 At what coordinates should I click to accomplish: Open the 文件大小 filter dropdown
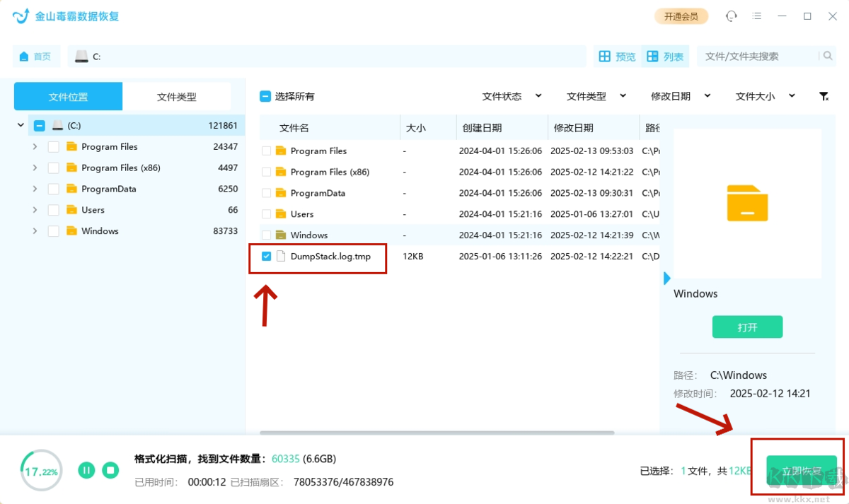(764, 96)
